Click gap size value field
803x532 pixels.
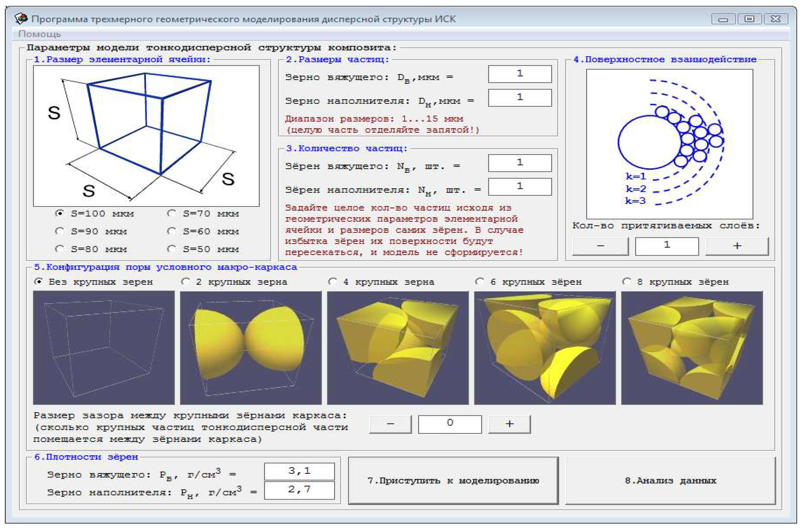pyautogui.click(x=450, y=424)
